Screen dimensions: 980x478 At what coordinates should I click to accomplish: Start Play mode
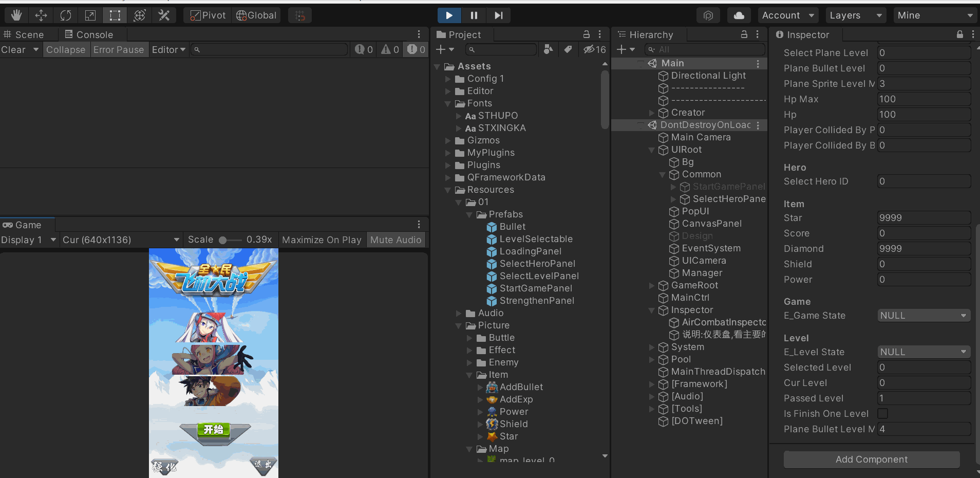point(449,15)
